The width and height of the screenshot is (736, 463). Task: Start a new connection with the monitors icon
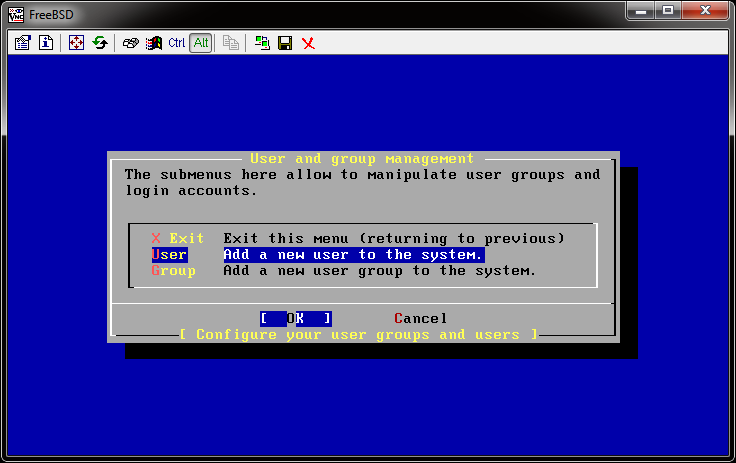pyautogui.click(x=262, y=43)
